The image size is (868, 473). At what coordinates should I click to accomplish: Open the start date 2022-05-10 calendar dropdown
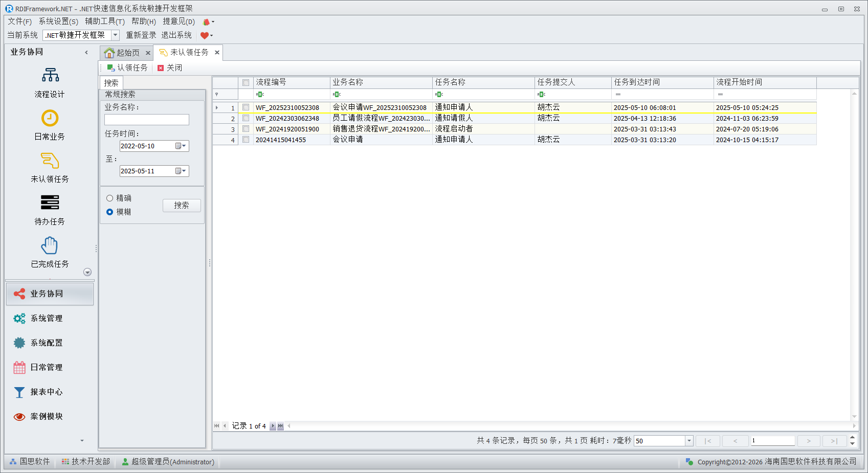[x=181, y=146]
